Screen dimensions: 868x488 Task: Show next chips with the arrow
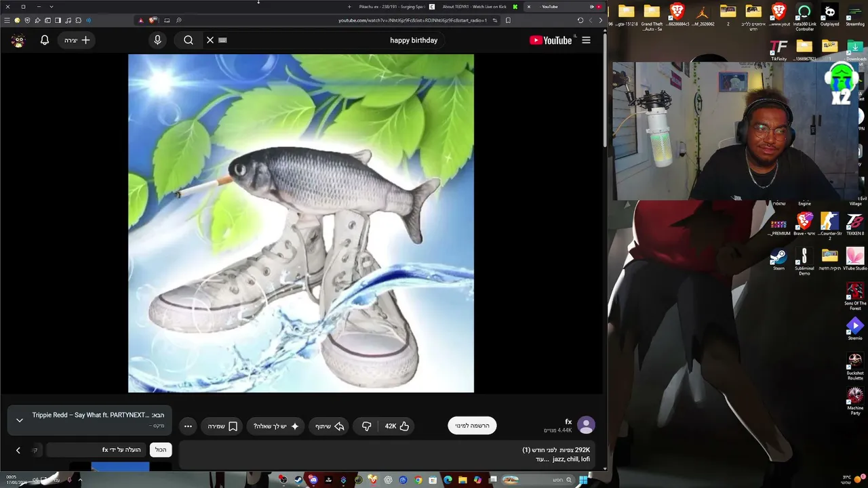[18, 450]
